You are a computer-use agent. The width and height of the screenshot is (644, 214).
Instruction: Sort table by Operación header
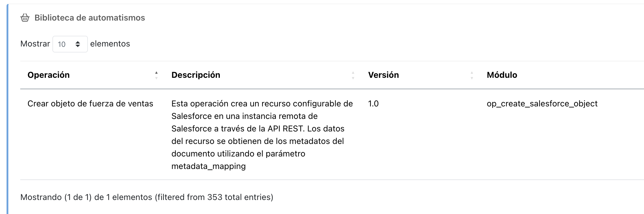click(x=49, y=75)
